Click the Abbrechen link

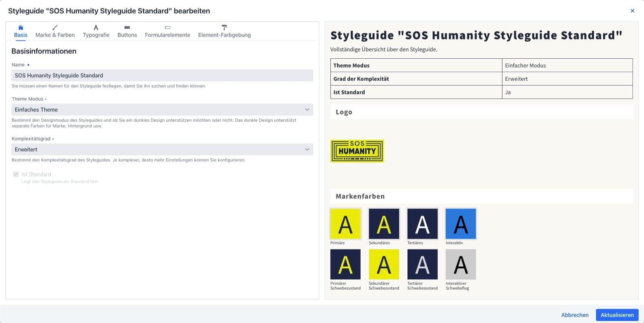coord(575,315)
